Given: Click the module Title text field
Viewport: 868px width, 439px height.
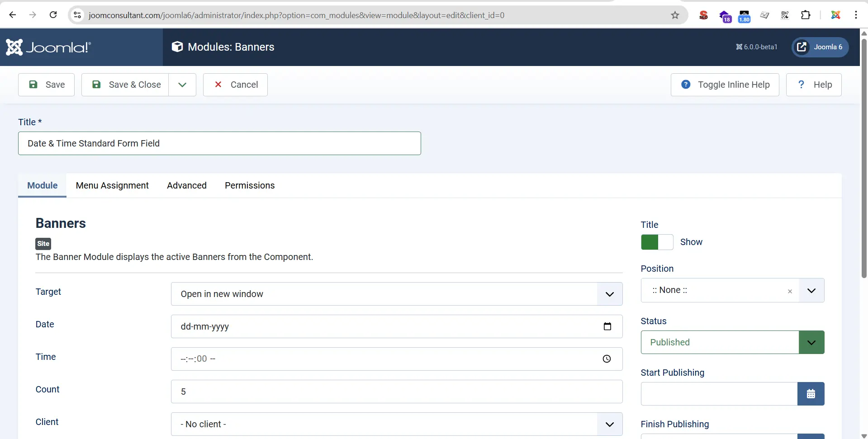Looking at the screenshot, I should click(219, 143).
